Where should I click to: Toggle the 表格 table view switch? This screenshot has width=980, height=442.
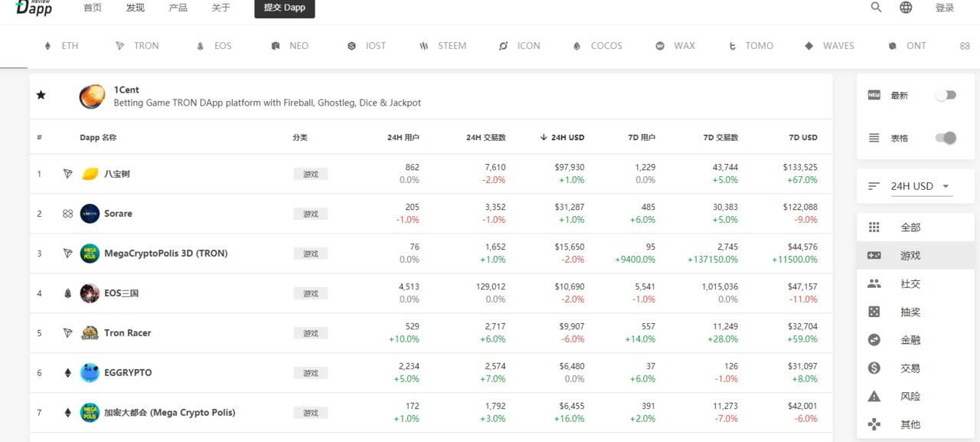[x=946, y=138]
